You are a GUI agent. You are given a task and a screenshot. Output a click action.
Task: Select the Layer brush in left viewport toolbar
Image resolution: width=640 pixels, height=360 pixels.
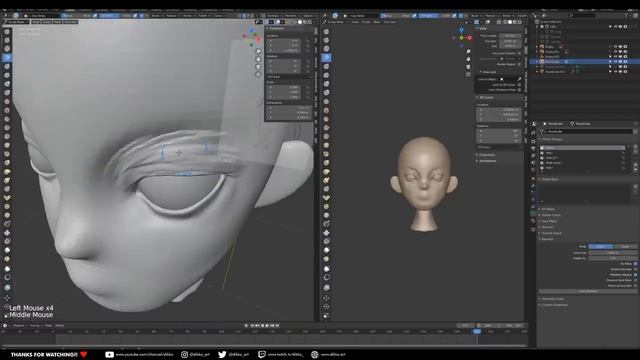coord(7,75)
